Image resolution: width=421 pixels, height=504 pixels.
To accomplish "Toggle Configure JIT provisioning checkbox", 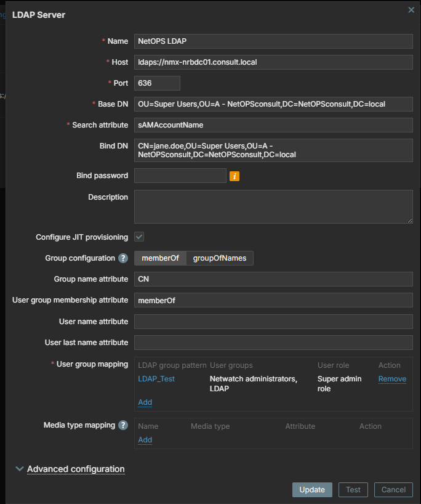I will click(139, 237).
